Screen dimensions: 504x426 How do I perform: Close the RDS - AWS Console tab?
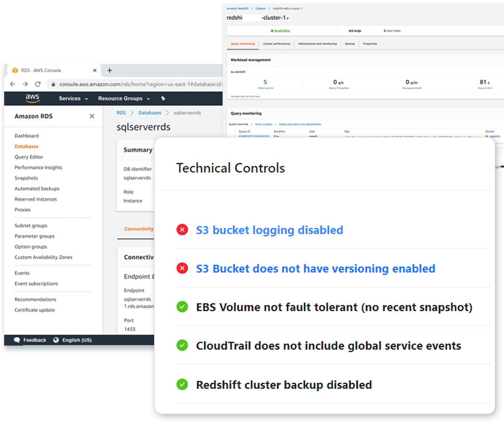click(x=95, y=70)
